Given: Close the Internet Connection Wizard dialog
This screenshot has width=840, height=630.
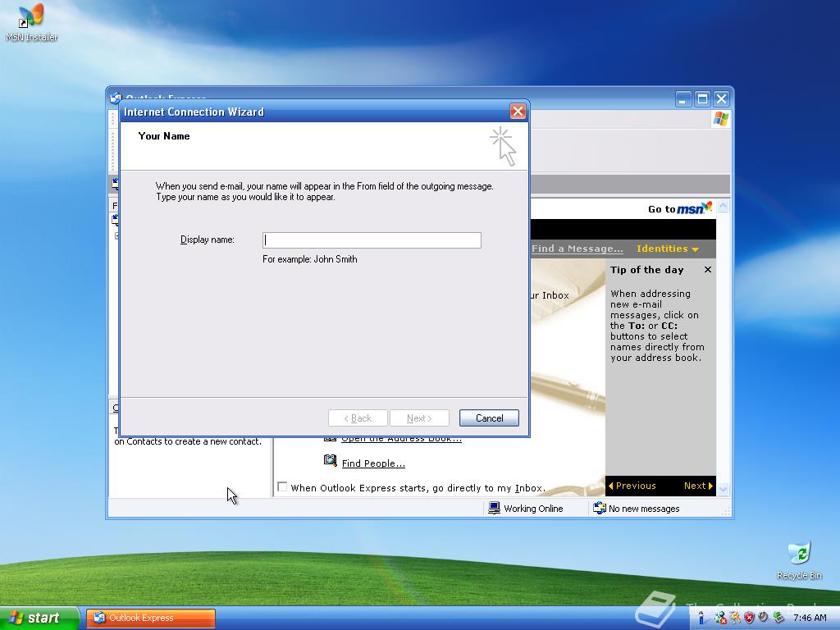Looking at the screenshot, I should pyautogui.click(x=518, y=112).
